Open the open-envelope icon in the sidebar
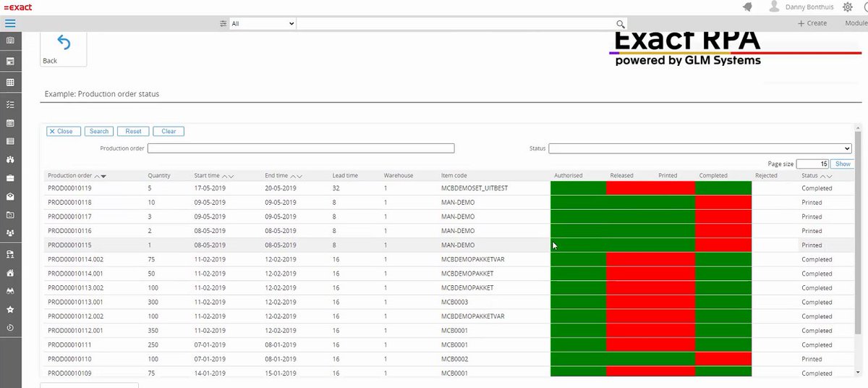 click(10, 196)
